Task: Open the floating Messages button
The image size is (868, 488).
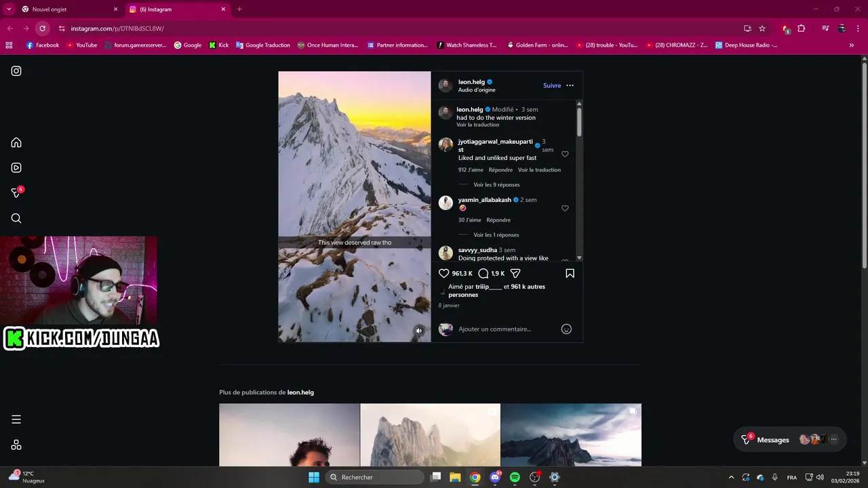Action: (x=789, y=439)
